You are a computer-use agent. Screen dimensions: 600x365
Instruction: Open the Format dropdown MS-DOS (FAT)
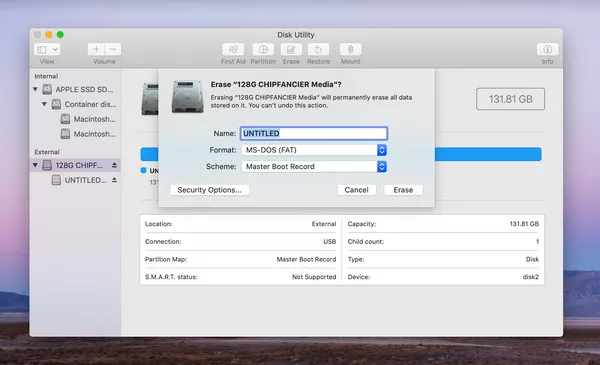pyautogui.click(x=314, y=150)
